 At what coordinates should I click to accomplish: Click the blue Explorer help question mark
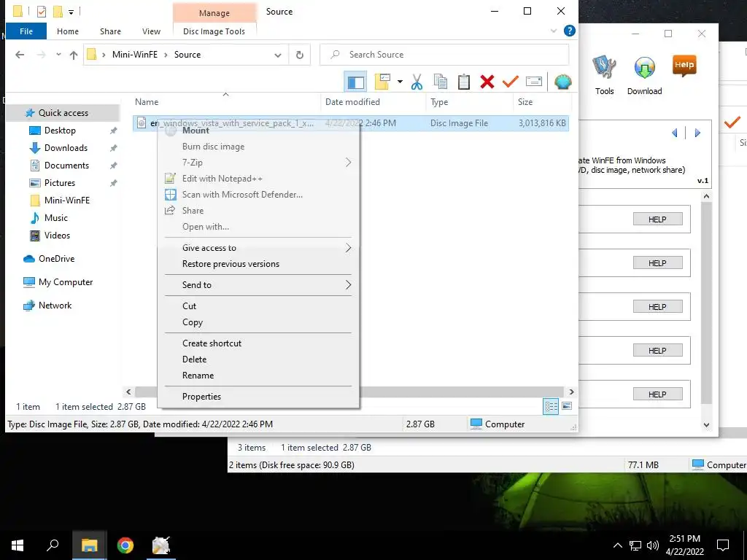click(x=569, y=31)
